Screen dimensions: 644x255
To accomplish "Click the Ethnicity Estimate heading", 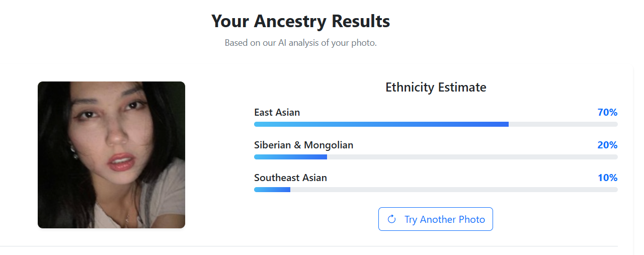I will pyautogui.click(x=436, y=87).
